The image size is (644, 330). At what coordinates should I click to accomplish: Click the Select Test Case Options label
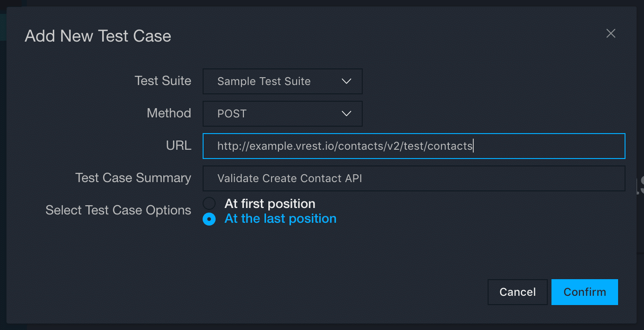coord(118,210)
